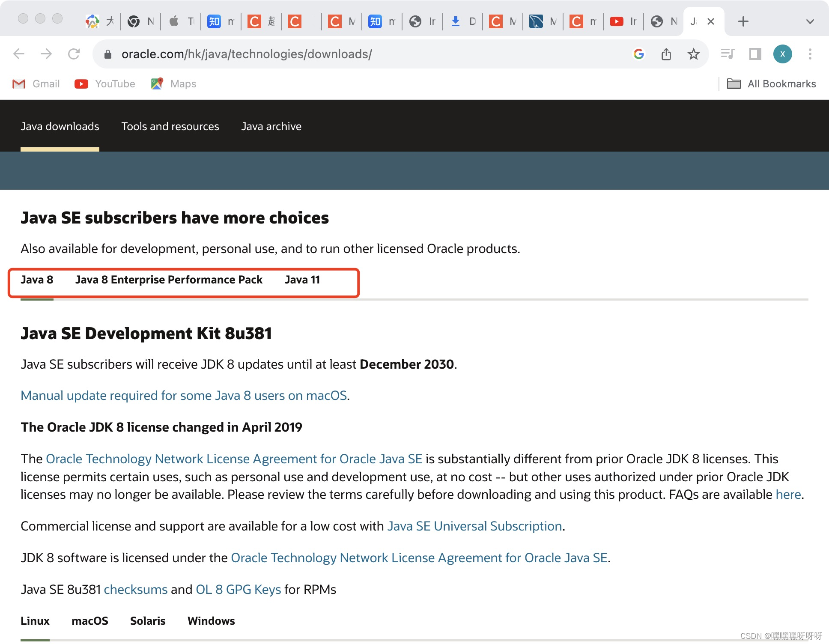The height and width of the screenshot is (644, 829).
Task: Open Tools and resources nav item
Action: (170, 126)
